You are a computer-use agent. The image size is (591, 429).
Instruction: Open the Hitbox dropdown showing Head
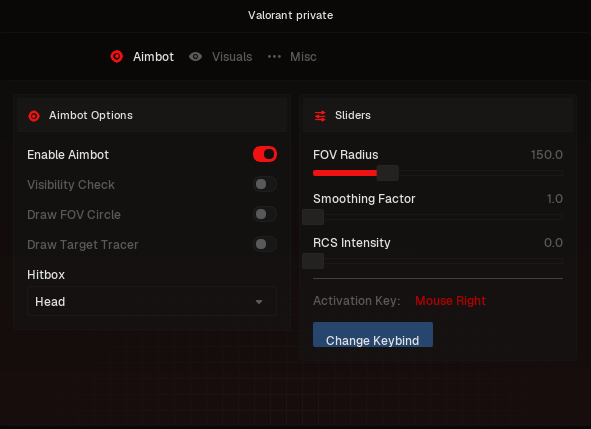pos(152,301)
